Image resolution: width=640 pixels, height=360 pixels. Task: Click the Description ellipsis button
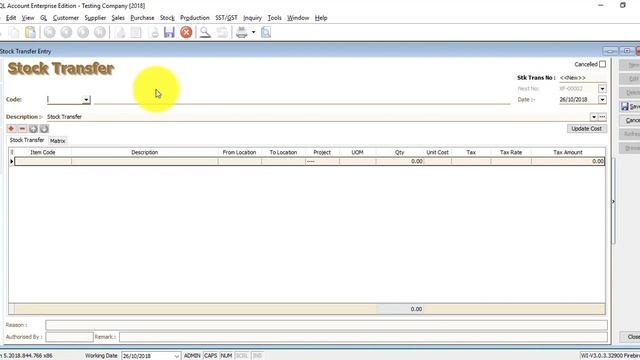[602, 117]
